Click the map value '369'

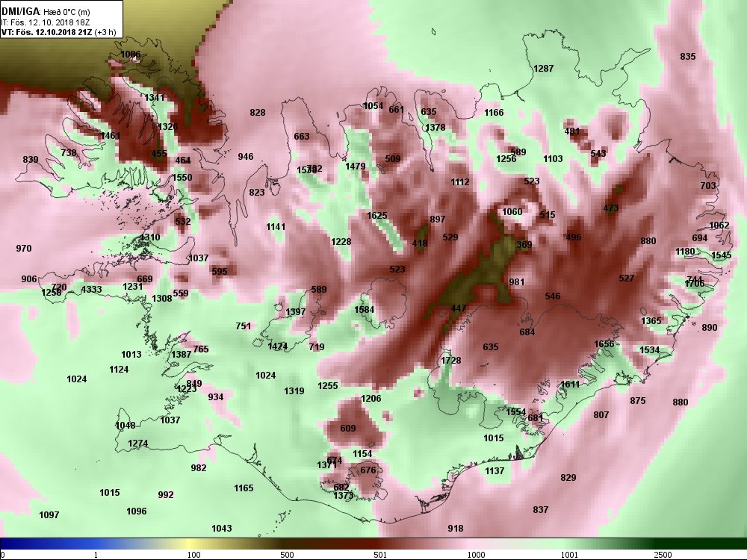coord(524,245)
